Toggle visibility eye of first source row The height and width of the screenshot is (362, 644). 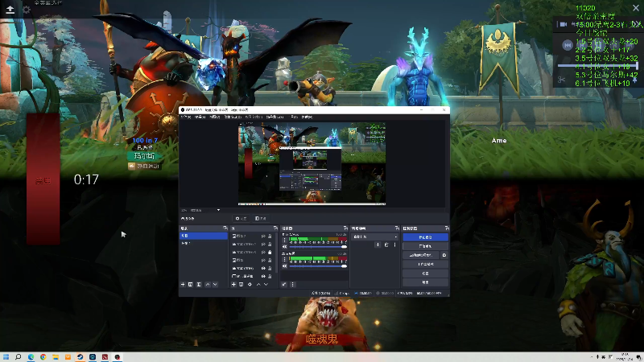[263, 237]
